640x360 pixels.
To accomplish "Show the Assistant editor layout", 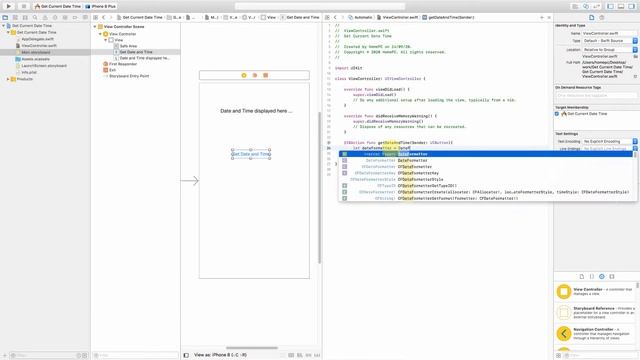I will point(586,6).
